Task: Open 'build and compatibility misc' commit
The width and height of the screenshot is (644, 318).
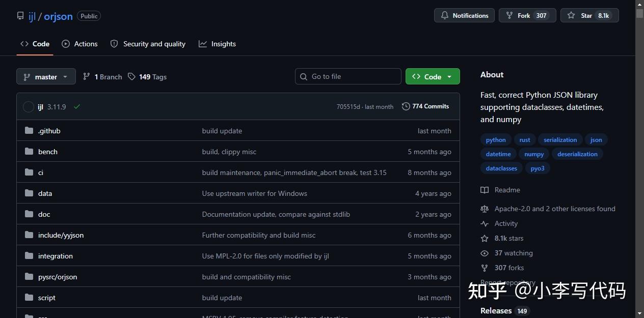Action: click(247, 277)
